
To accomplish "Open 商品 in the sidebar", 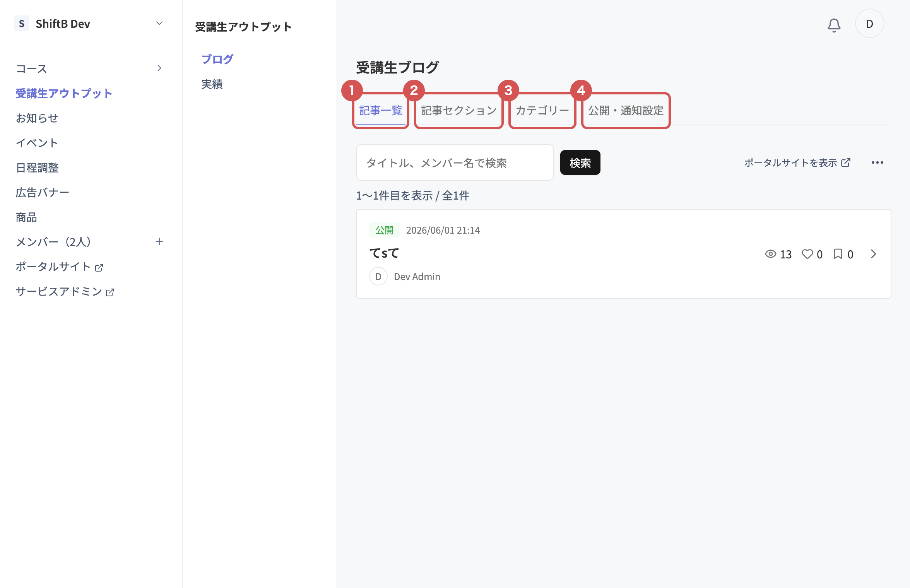I will tap(26, 217).
